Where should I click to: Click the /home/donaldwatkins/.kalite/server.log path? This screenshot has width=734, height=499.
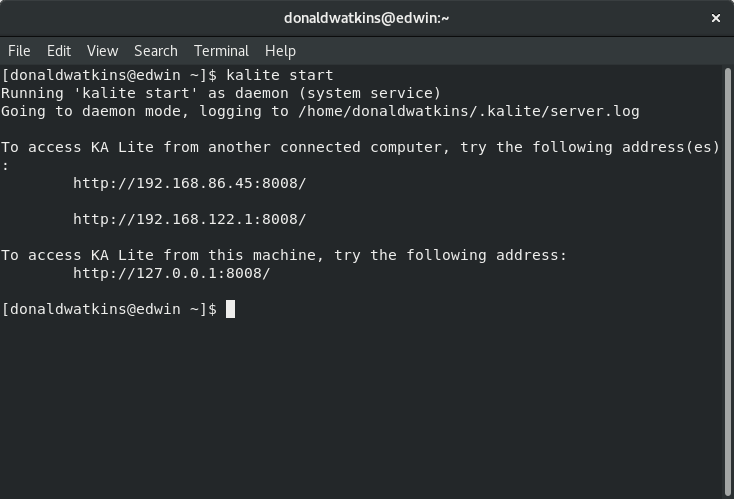[468, 111]
